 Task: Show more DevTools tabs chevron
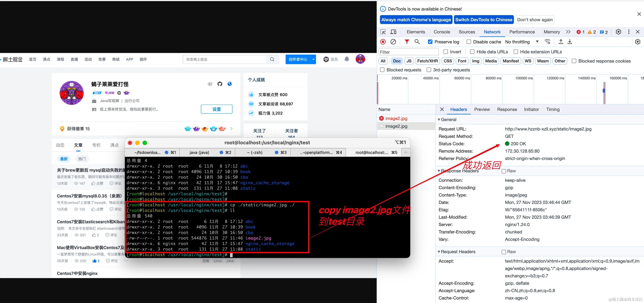pyautogui.click(x=568, y=32)
